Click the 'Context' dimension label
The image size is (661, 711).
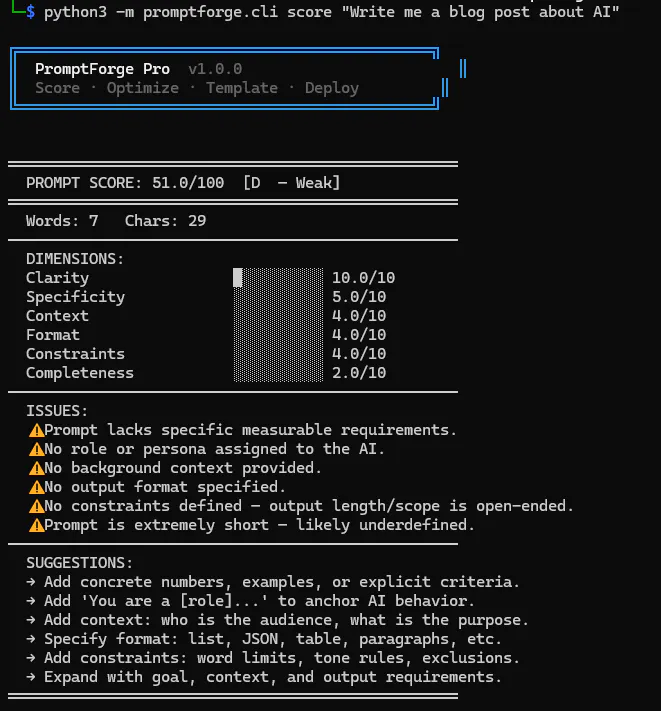[x=57, y=316]
